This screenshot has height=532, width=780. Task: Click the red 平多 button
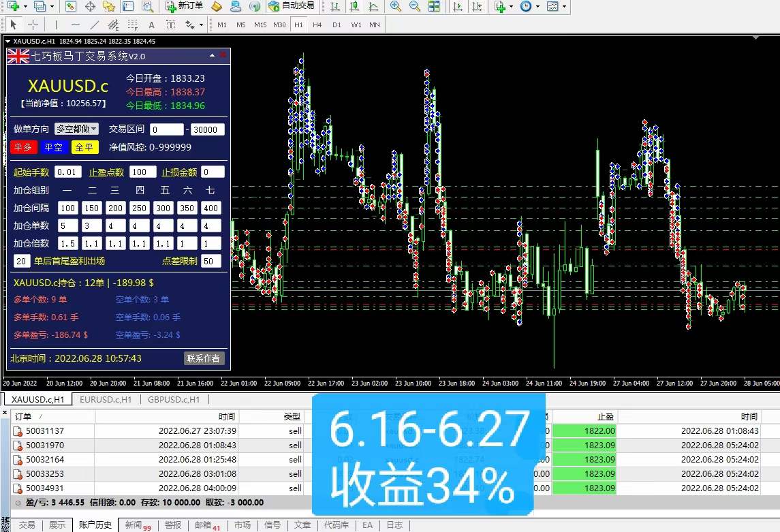click(x=23, y=148)
